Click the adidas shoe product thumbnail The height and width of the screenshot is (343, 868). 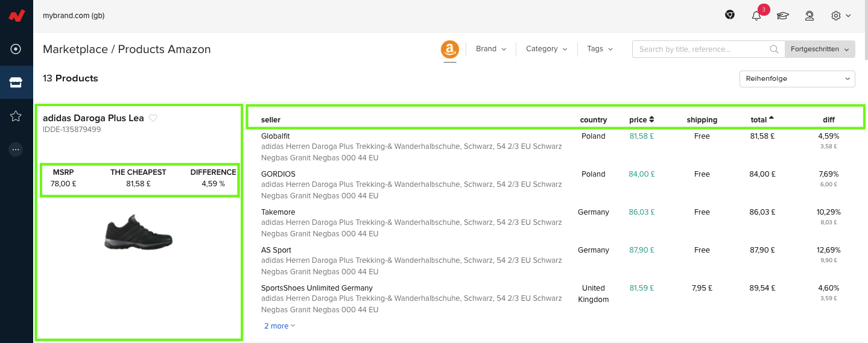(x=139, y=232)
